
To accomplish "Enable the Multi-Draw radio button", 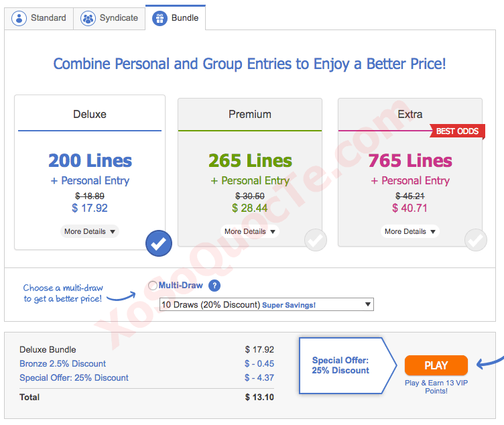I will [153, 286].
